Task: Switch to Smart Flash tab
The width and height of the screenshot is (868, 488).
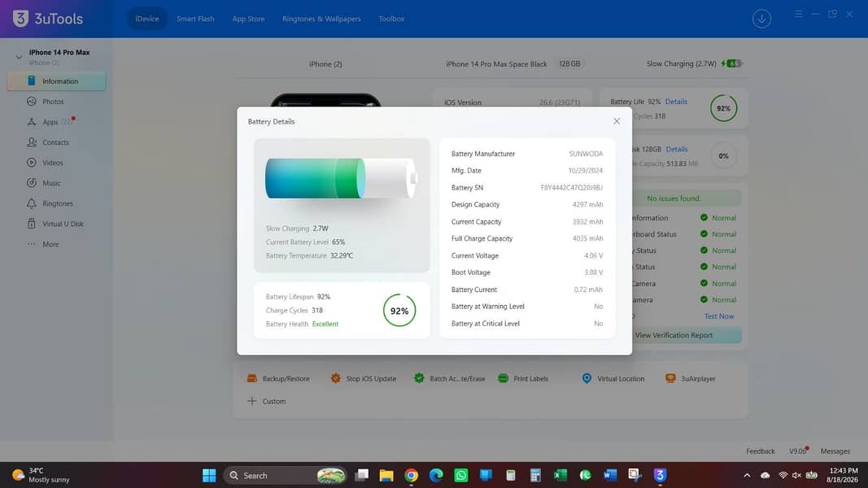Action: (195, 19)
